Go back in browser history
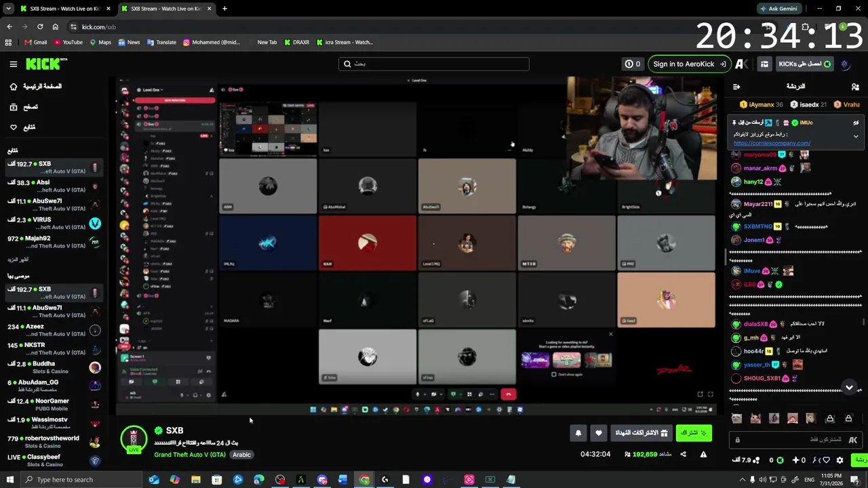Viewport: 868px width, 488px height. pos(9,27)
